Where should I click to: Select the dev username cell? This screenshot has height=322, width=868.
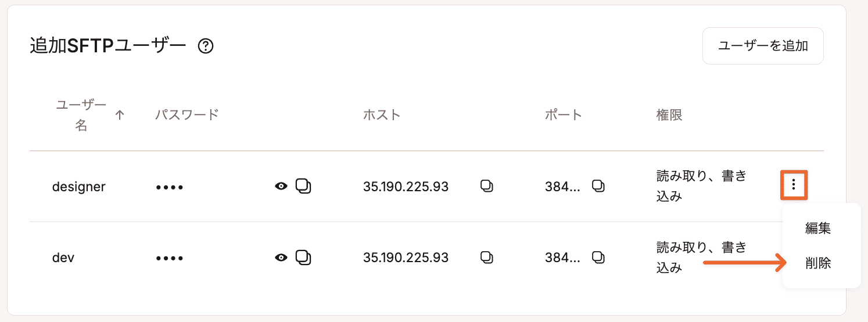(63, 257)
